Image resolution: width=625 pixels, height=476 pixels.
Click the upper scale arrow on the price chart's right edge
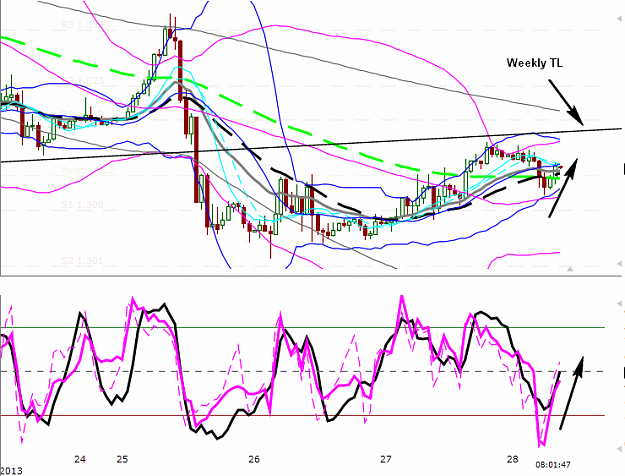click(620, 19)
